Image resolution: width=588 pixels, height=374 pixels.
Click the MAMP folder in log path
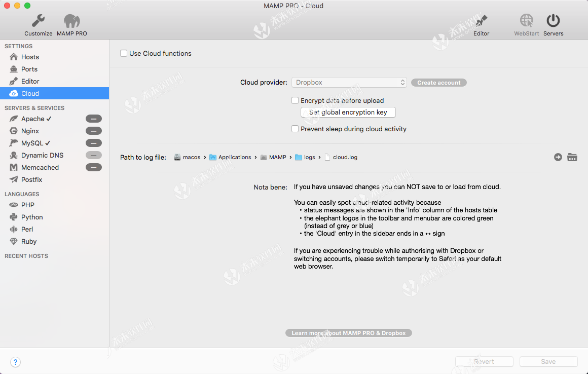(x=273, y=157)
